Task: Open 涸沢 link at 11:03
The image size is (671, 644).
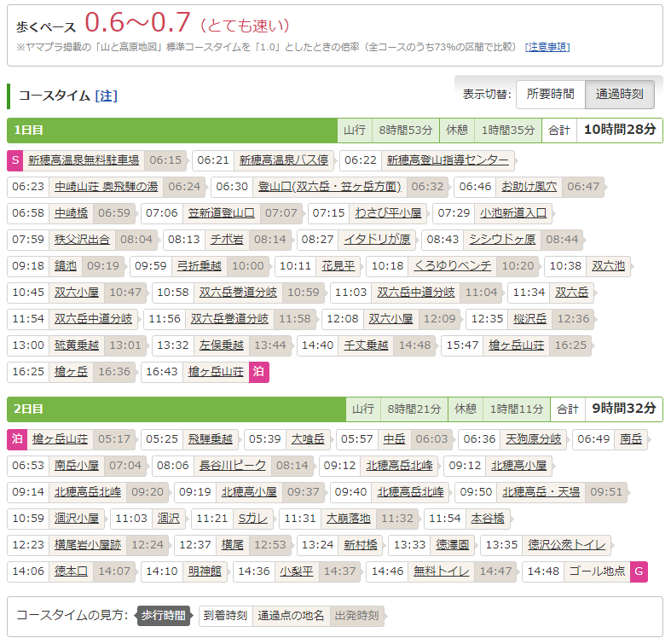Action: (168, 519)
